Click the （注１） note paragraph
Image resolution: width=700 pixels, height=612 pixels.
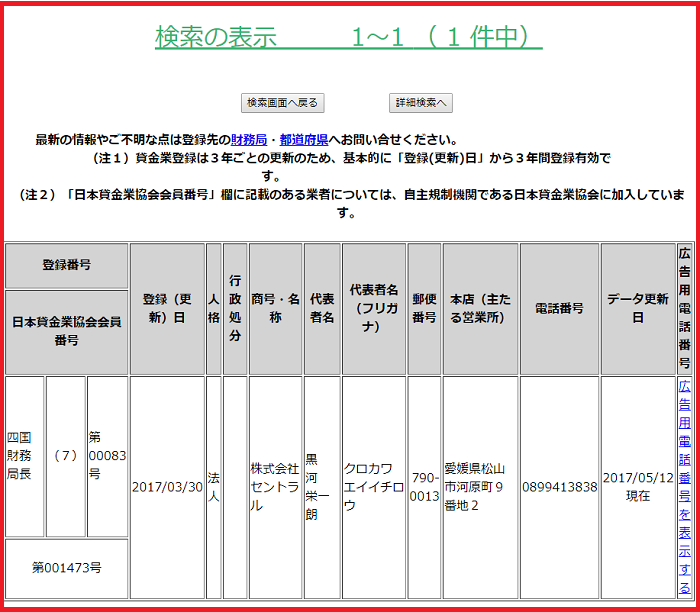[351, 167]
